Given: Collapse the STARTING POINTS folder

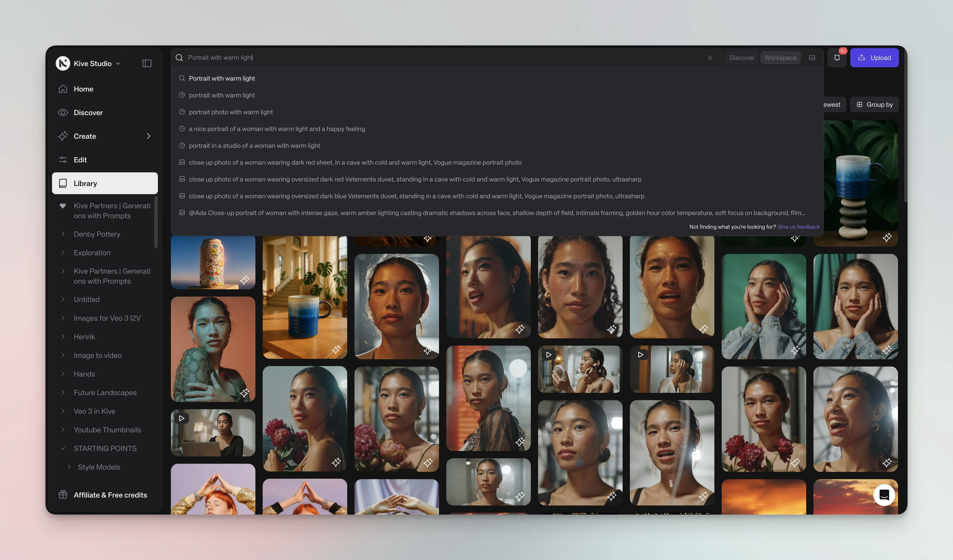Looking at the screenshot, I should (63, 448).
